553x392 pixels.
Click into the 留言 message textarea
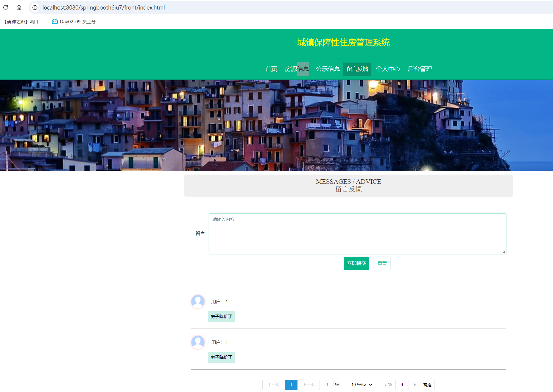(x=357, y=234)
